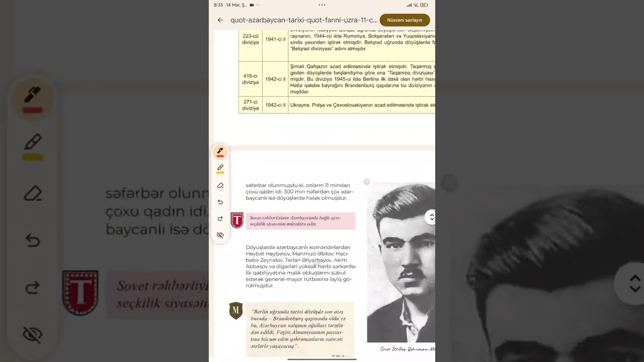644x362 pixels.
Task: Select the yellow highlighter tool
Action: click(220, 168)
